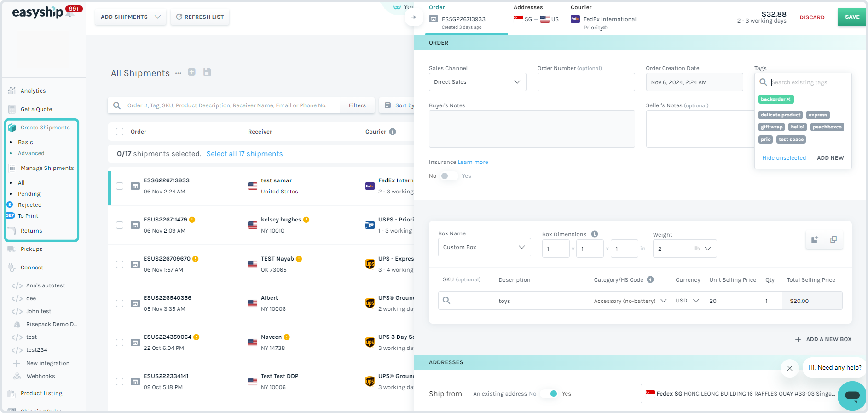Open Box Dimensions info icon

[595, 234]
